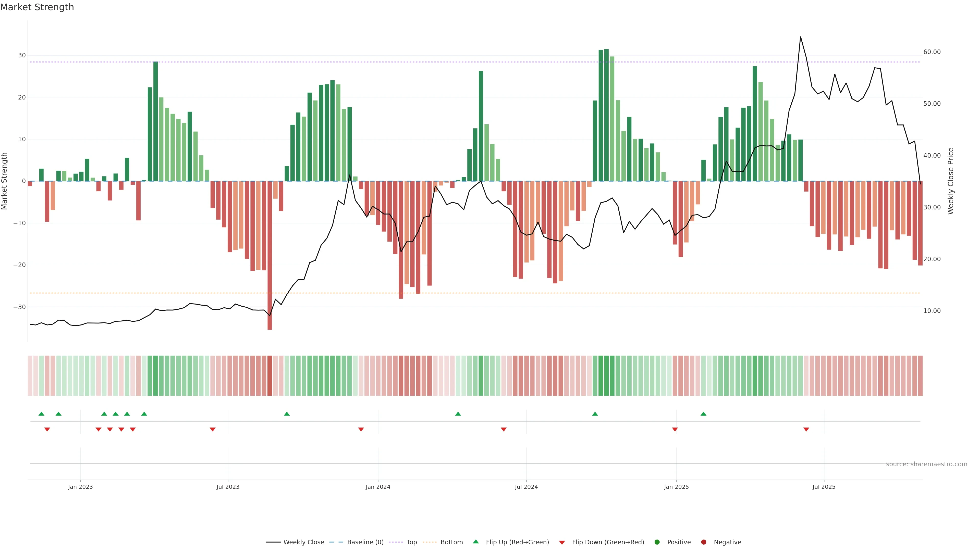Click the Jan 2024 x-axis label
Image resolution: width=980 pixels, height=551 pixels.
tap(378, 487)
